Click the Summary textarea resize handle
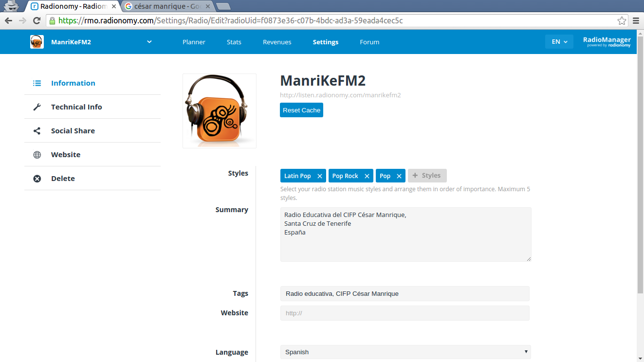This screenshot has height=362, width=644. tap(528, 258)
